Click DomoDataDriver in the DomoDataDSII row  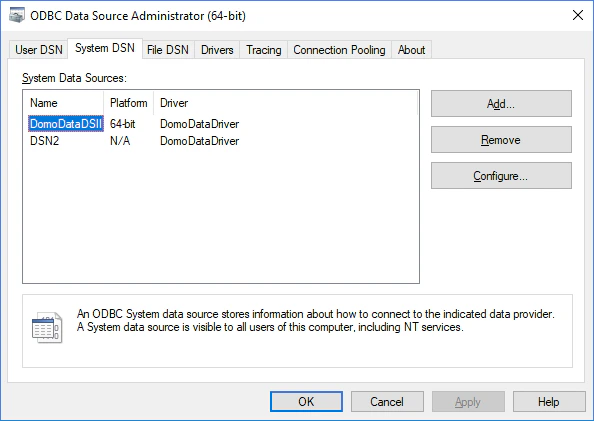point(200,124)
